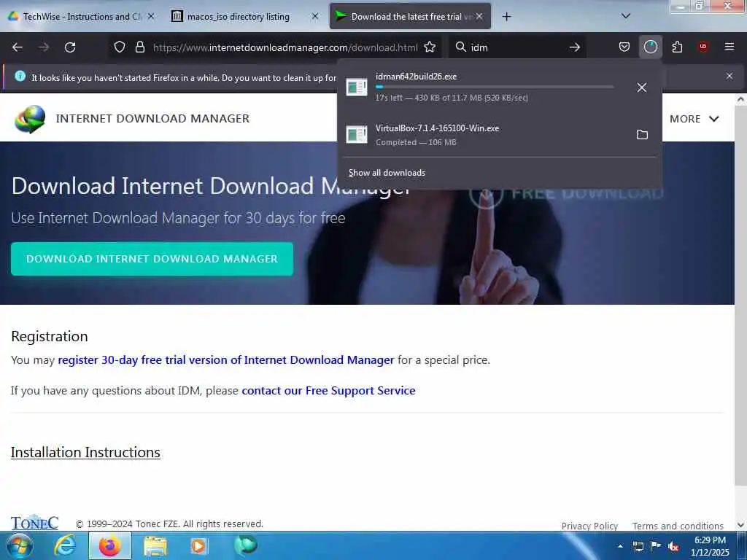Click the forward navigation arrow
Image resolution: width=747 pixels, height=560 pixels.
(x=43, y=47)
